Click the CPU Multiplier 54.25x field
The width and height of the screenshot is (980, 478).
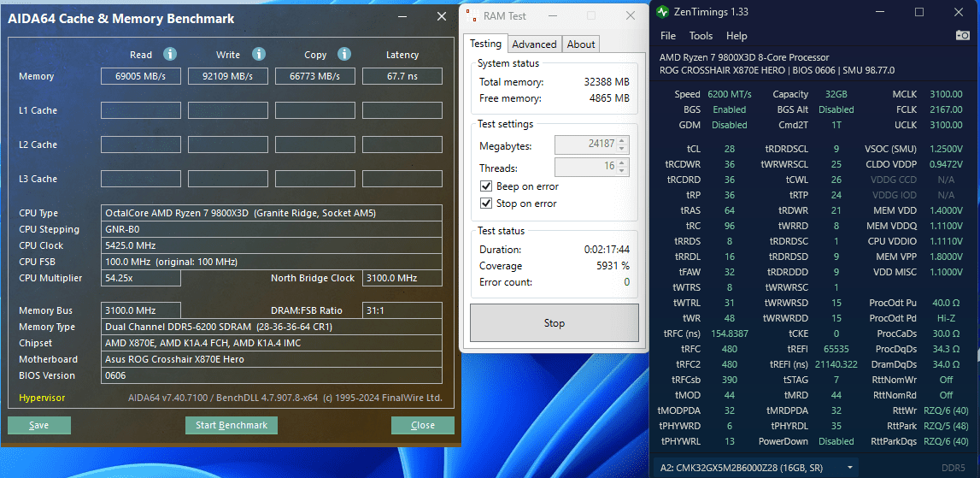141,278
